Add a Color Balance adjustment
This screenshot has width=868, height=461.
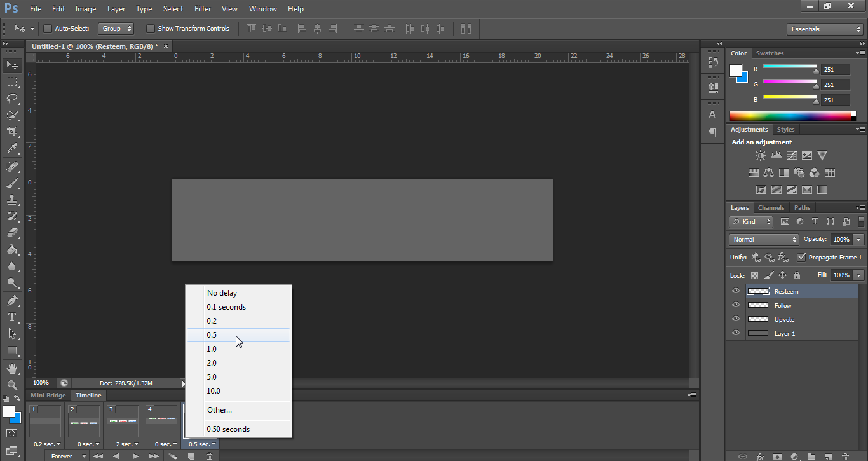tap(769, 172)
